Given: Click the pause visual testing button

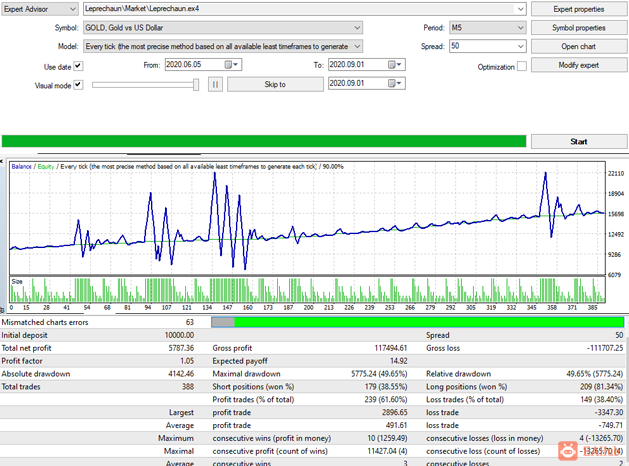Looking at the screenshot, I should [x=215, y=85].
